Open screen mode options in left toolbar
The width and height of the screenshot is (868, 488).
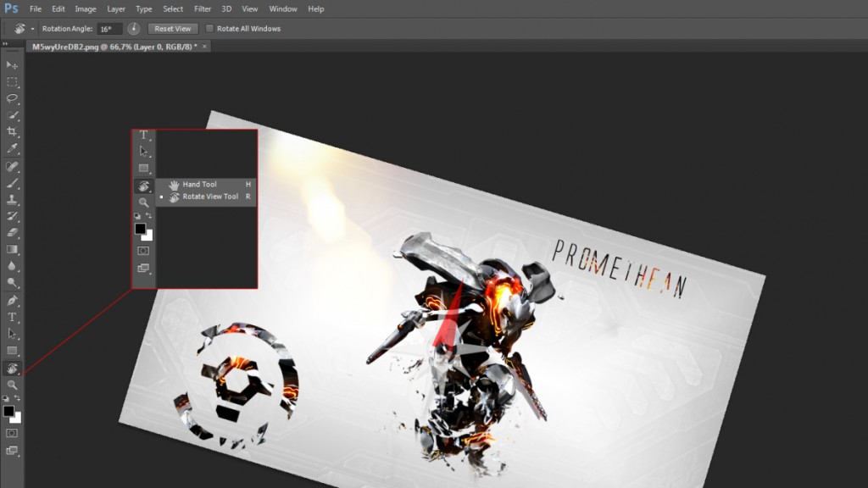(x=12, y=451)
